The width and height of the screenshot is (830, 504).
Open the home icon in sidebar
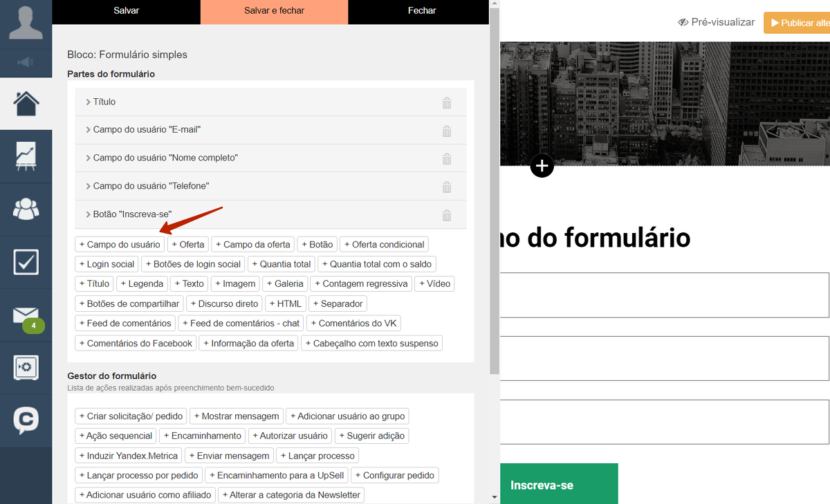pos(26,104)
